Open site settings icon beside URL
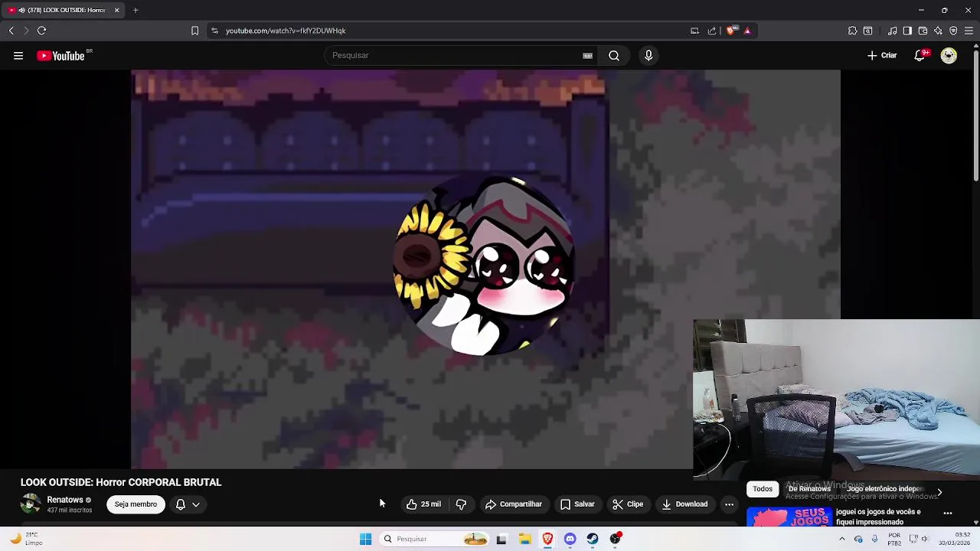 214,31
